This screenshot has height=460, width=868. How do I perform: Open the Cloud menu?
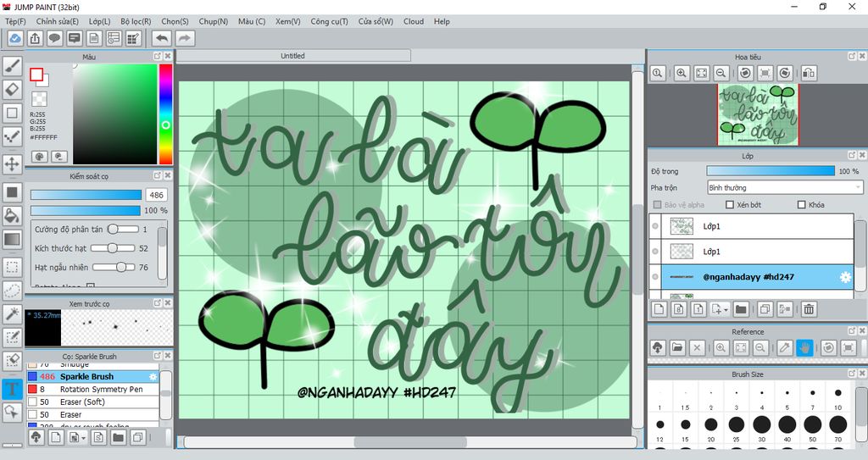coord(414,21)
